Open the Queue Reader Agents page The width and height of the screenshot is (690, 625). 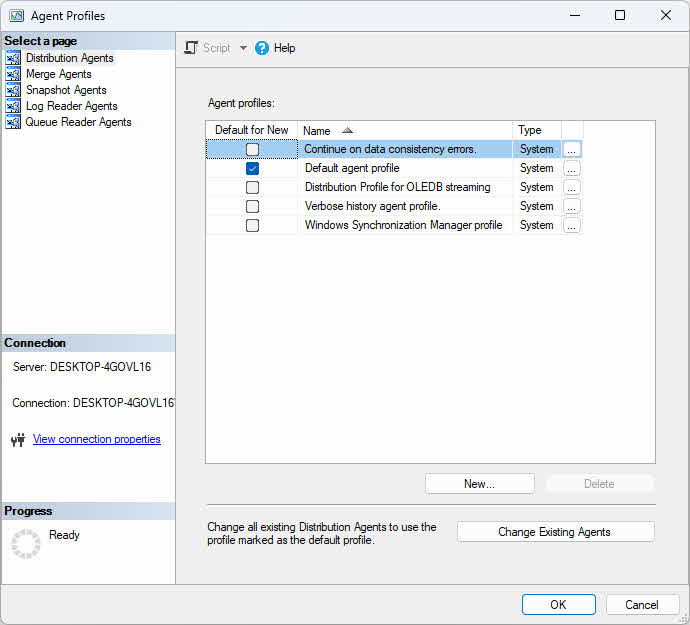point(78,122)
